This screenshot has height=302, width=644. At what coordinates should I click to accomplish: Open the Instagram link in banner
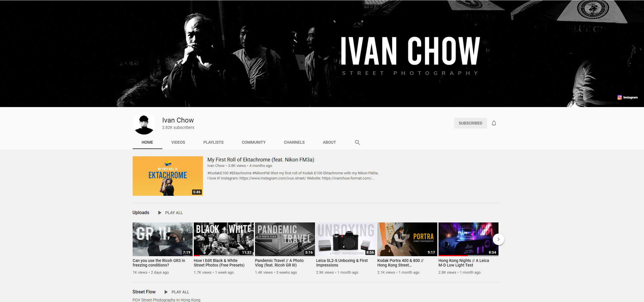[627, 97]
